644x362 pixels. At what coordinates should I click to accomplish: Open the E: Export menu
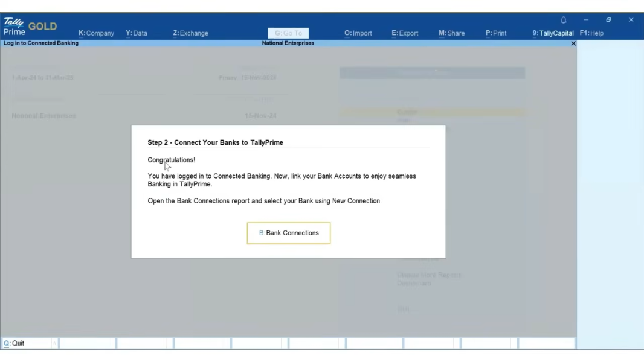pos(405,33)
